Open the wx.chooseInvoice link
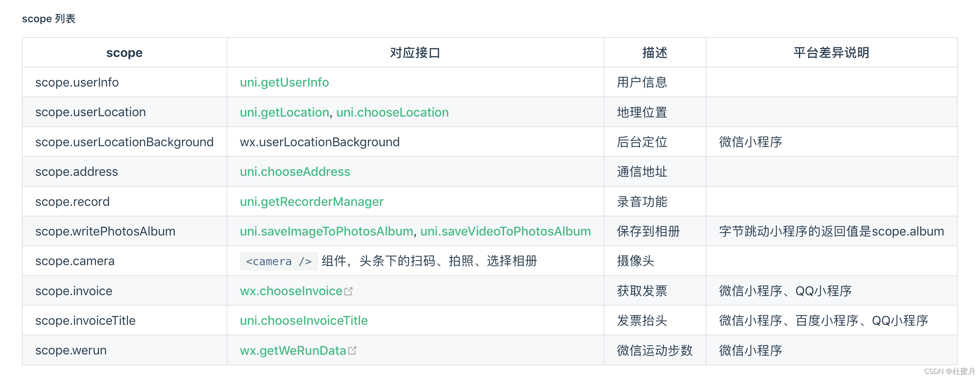Screen dimensions: 980x379 [x=291, y=291]
